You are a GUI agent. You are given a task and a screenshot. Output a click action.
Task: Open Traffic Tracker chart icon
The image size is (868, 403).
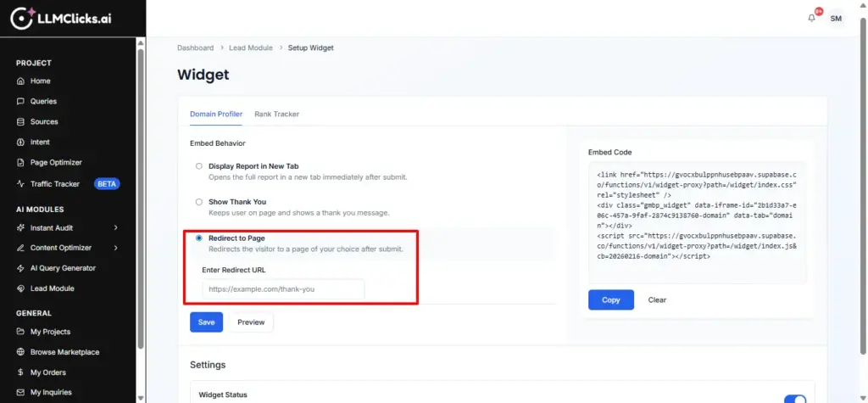click(x=21, y=184)
